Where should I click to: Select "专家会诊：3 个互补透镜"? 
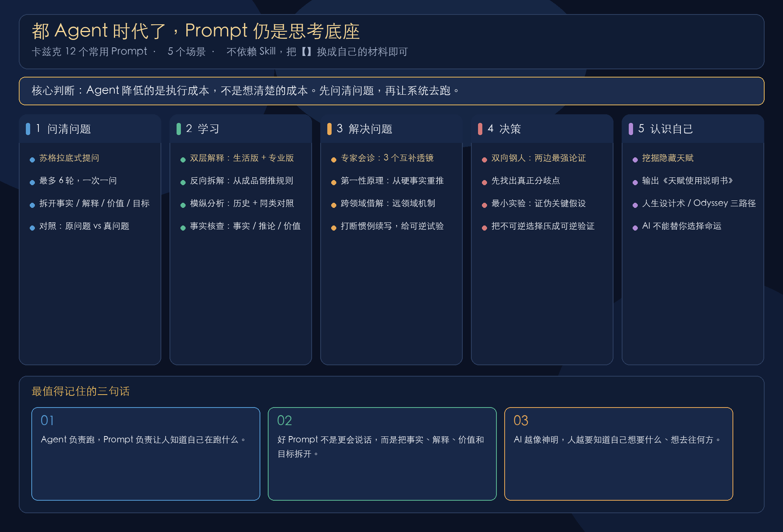(387, 158)
